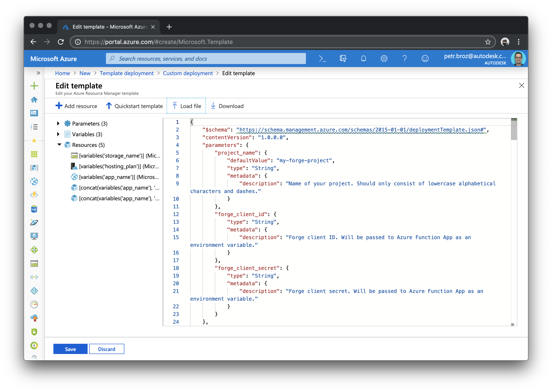
Task: Click the "forge_client_secret" line in editor
Action: click(x=252, y=268)
